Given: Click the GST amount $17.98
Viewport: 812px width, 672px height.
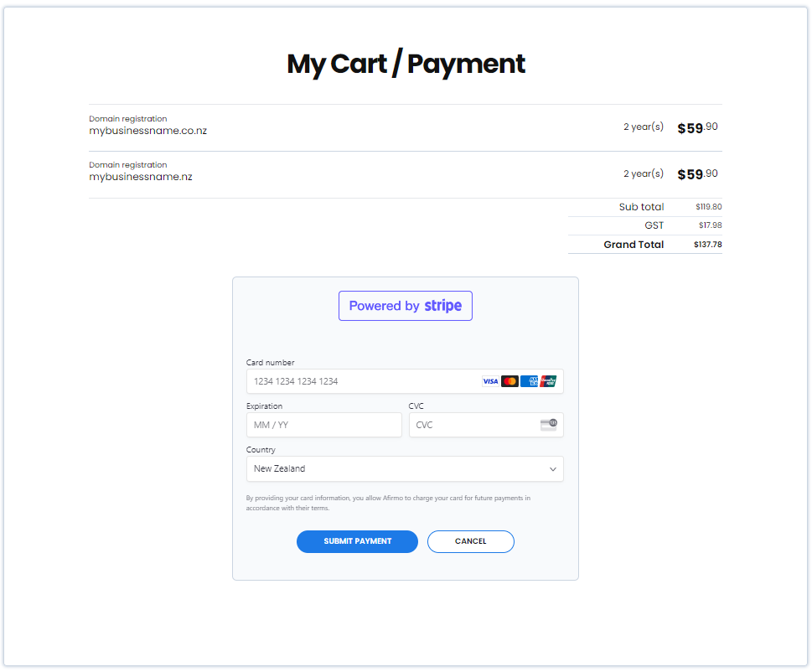Looking at the screenshot, I should click(x=710, y=225).
